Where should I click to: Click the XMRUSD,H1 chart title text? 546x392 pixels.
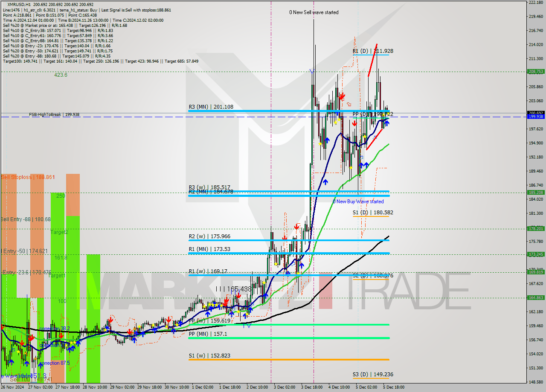pyautogui.click(x=19, y=4)
